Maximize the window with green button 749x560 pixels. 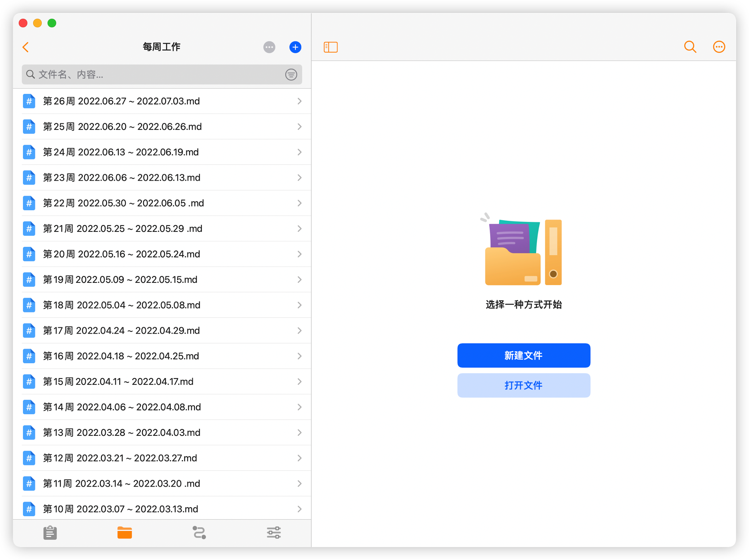tap(52, 23)
